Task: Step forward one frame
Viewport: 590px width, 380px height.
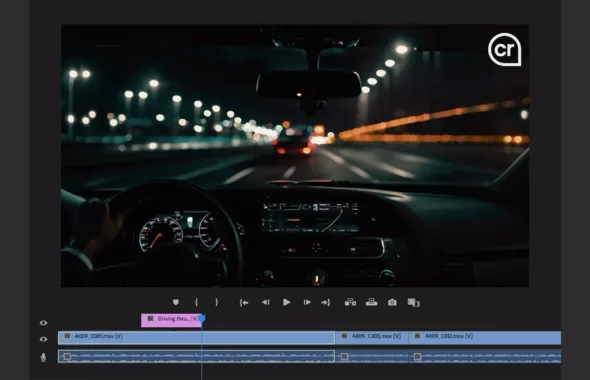Action: (x=307, y=302)
